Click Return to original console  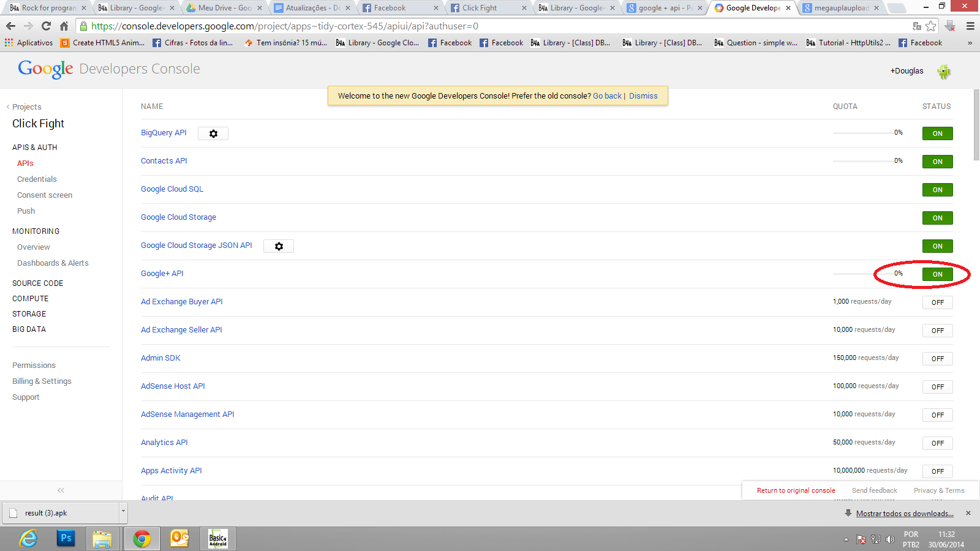coord(796,490)
